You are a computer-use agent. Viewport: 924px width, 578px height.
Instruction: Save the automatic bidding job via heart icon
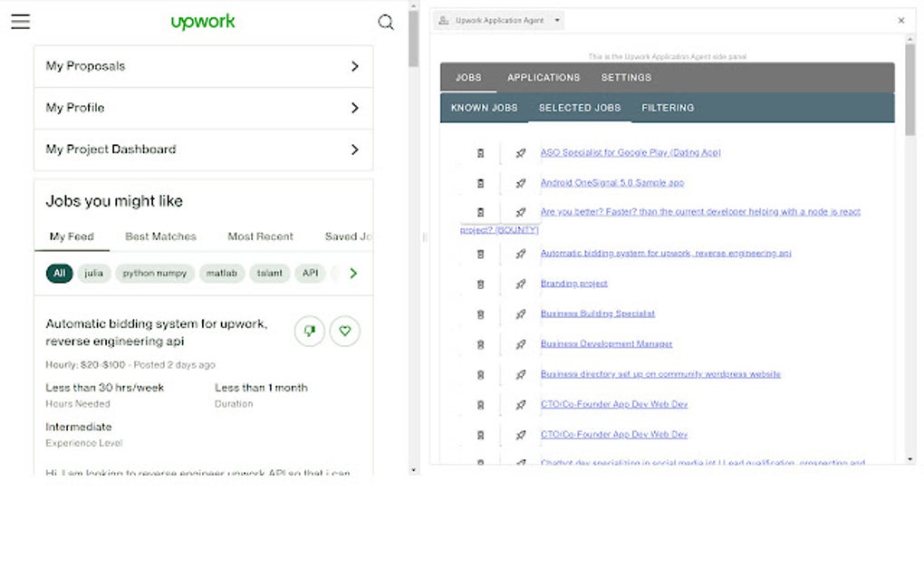(x=345, y=331)
